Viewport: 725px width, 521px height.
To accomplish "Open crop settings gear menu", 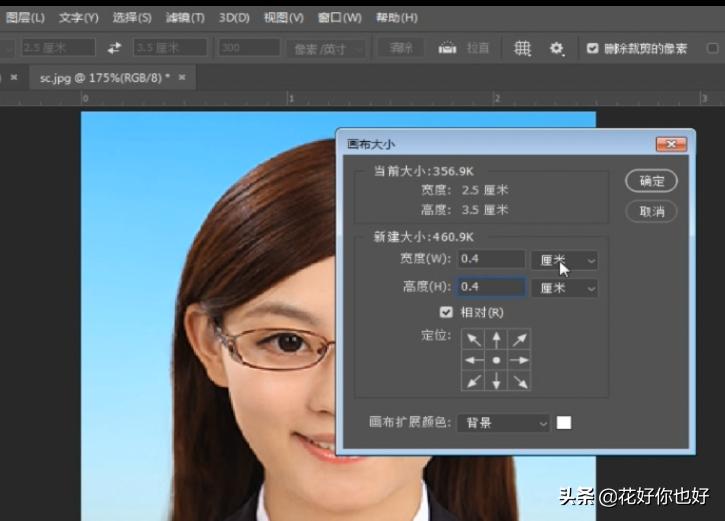I will pyautogui.click(x=557, y=48).
